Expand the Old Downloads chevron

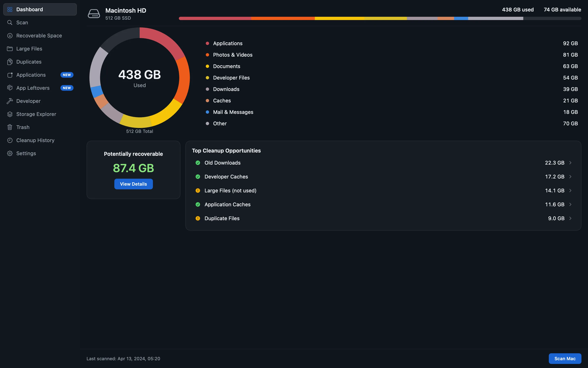tap(570, 163)
